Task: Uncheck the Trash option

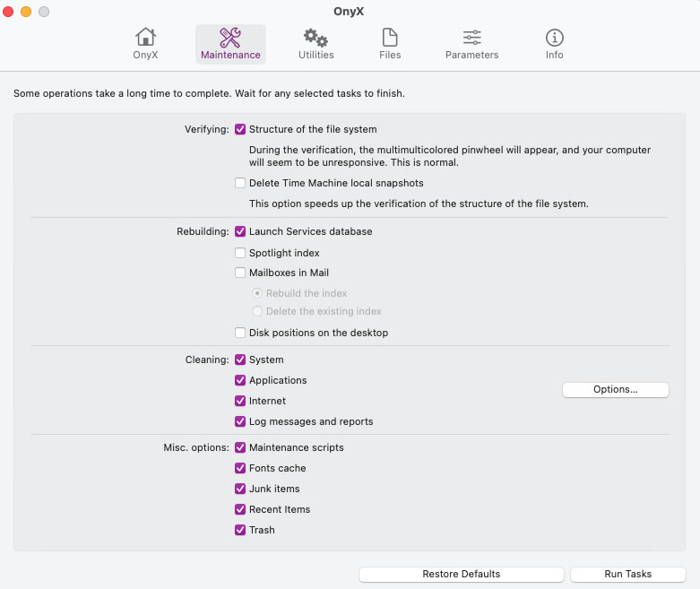Action: pos(240,530)
